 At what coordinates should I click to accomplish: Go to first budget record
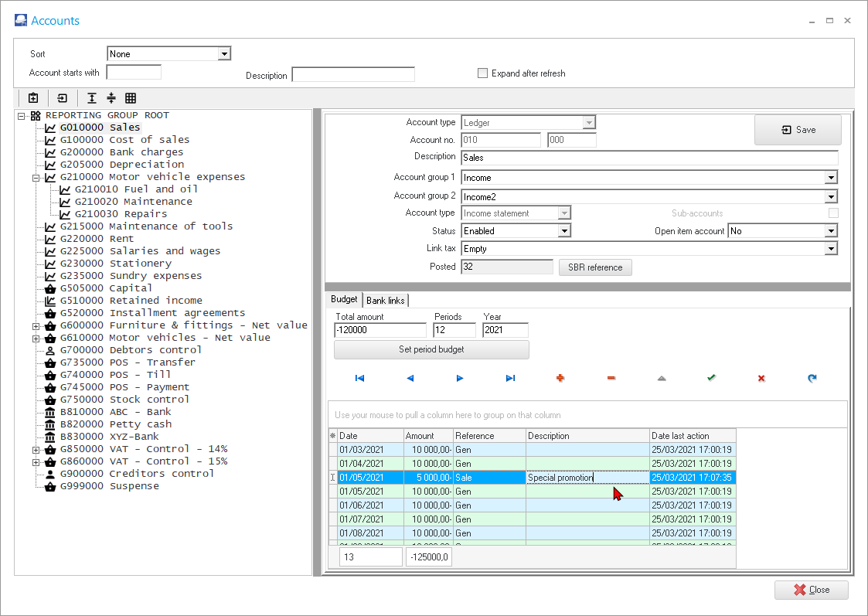click(x=359, y=378)
